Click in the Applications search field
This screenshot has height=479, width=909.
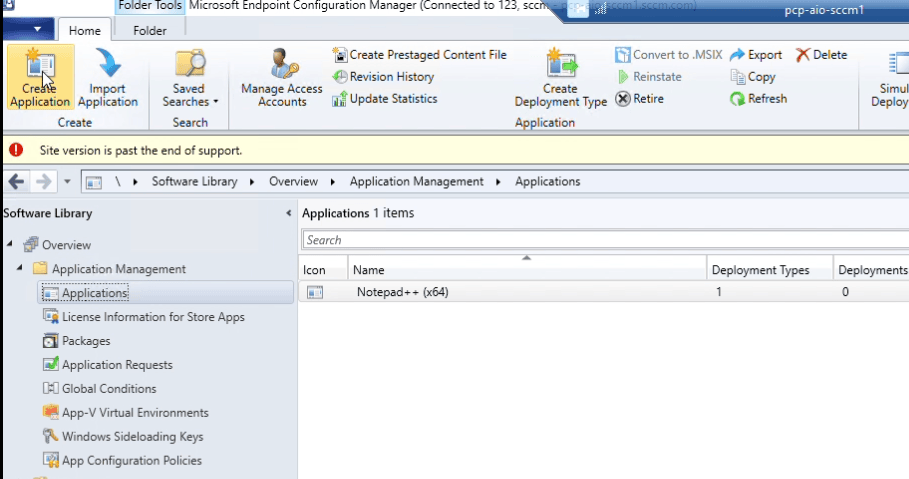(x=605, y=240)
